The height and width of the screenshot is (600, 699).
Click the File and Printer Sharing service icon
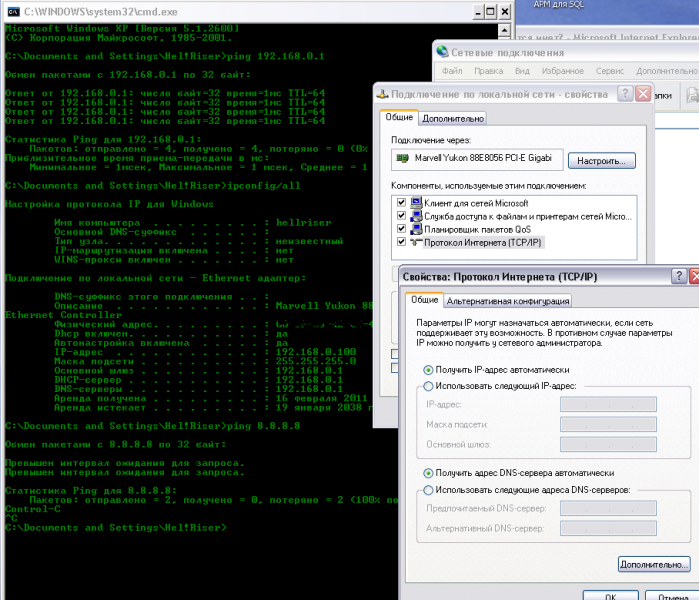point(416,216)
